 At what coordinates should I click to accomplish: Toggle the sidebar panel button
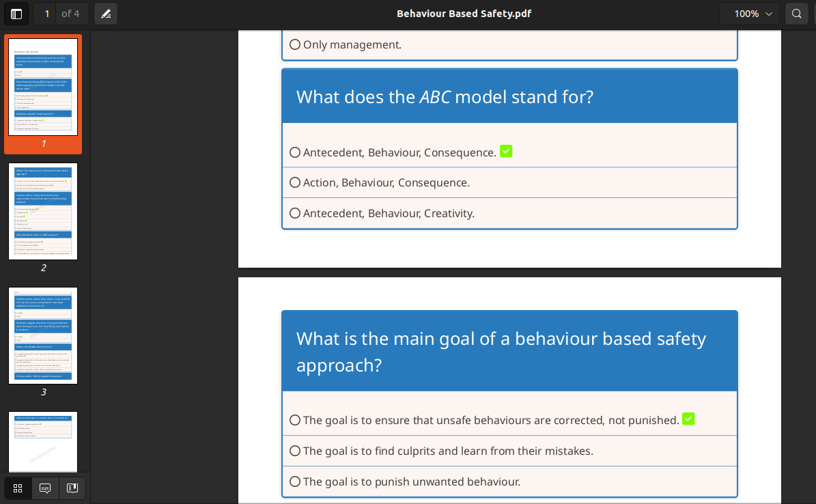pos(16,14)
